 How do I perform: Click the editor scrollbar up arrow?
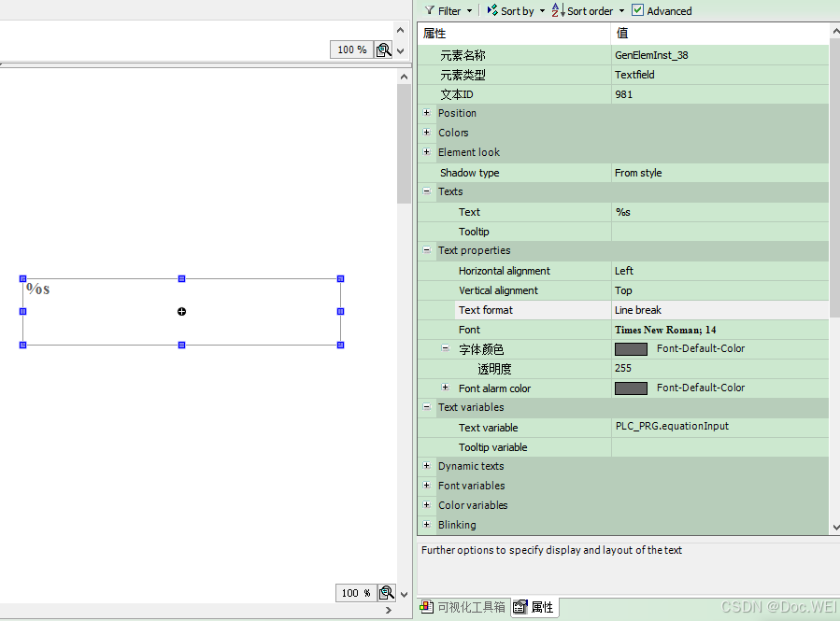[x=404, y=77]
